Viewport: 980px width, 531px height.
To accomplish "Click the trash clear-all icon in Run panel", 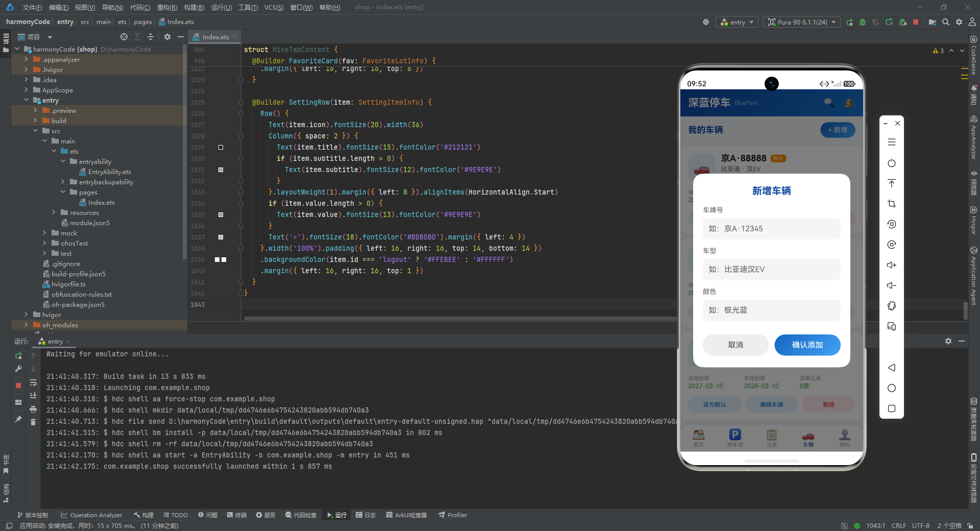I will (x=33, y=422).
